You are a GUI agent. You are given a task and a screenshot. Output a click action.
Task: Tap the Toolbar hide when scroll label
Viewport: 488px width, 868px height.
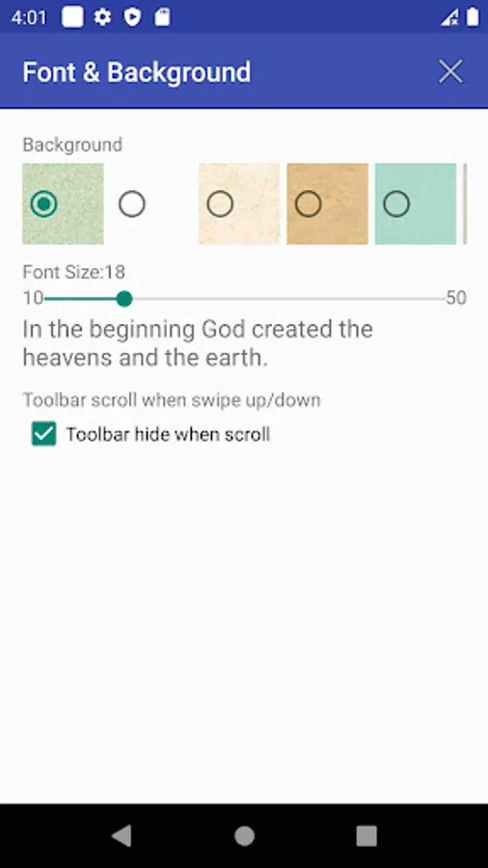tap(168, 435)
